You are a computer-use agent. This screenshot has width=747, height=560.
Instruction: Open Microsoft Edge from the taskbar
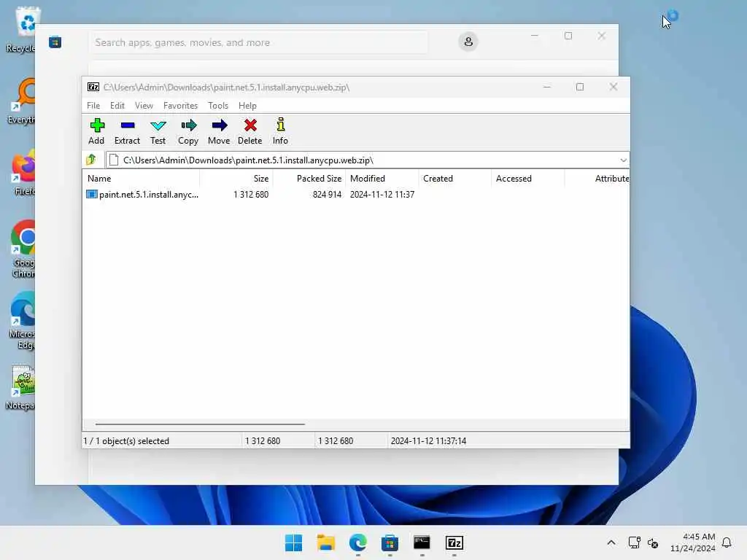pyautogui.click(x=357, y=542)
